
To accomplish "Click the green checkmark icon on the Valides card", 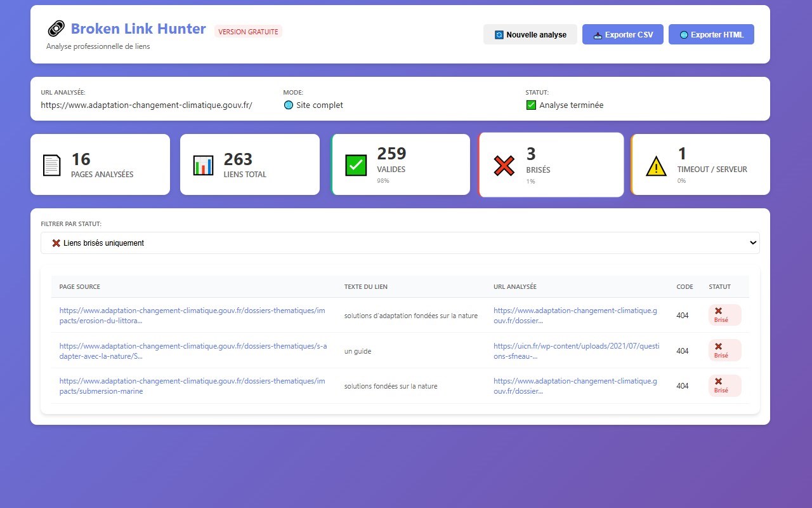I will [x=356, y=165].
